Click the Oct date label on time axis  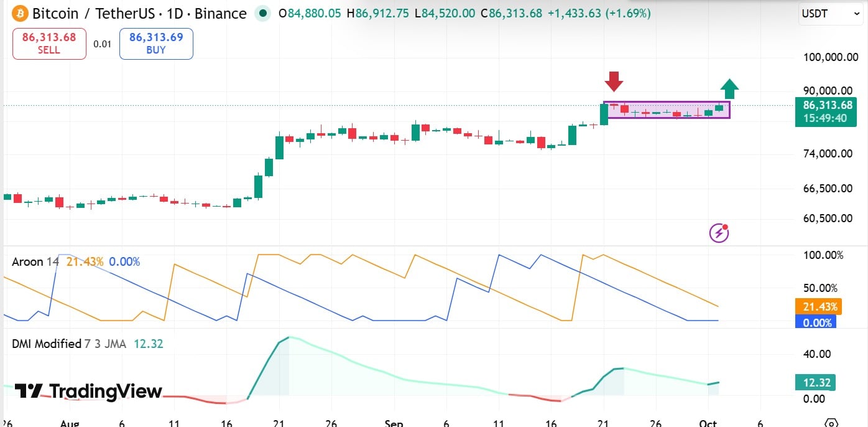(709, 423)
